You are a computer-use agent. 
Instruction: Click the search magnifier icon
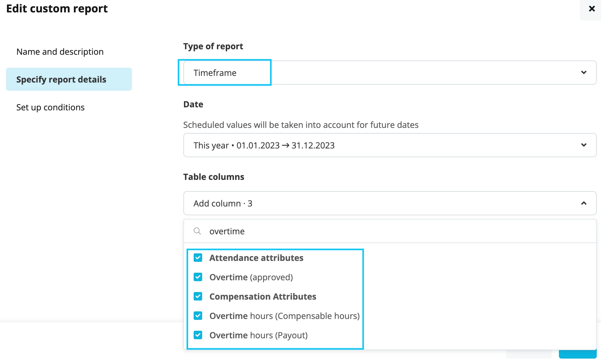click(197, 231)
